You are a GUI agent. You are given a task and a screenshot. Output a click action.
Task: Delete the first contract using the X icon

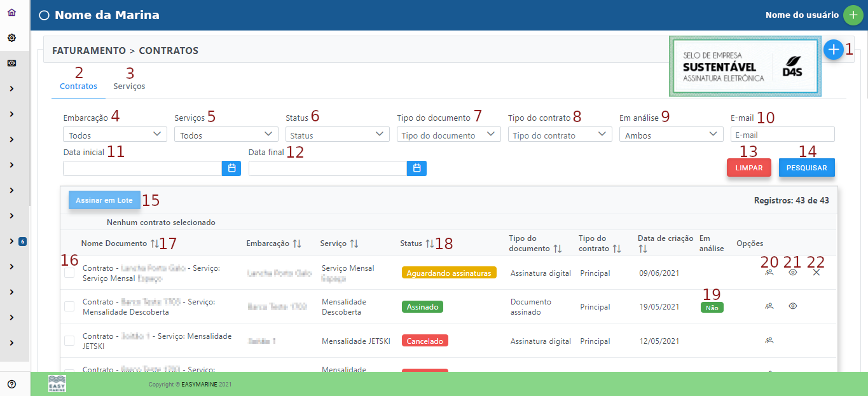pyautogui.click(x=816, y=272)
